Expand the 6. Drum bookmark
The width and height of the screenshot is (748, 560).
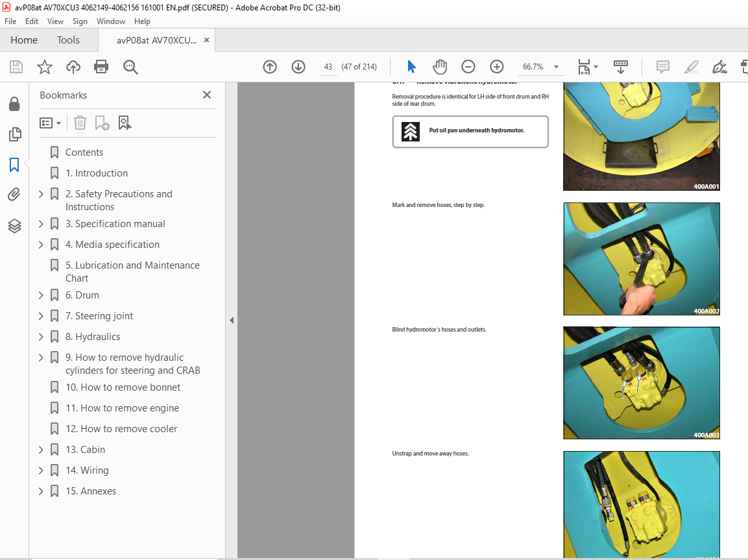(x=41, y=295)
